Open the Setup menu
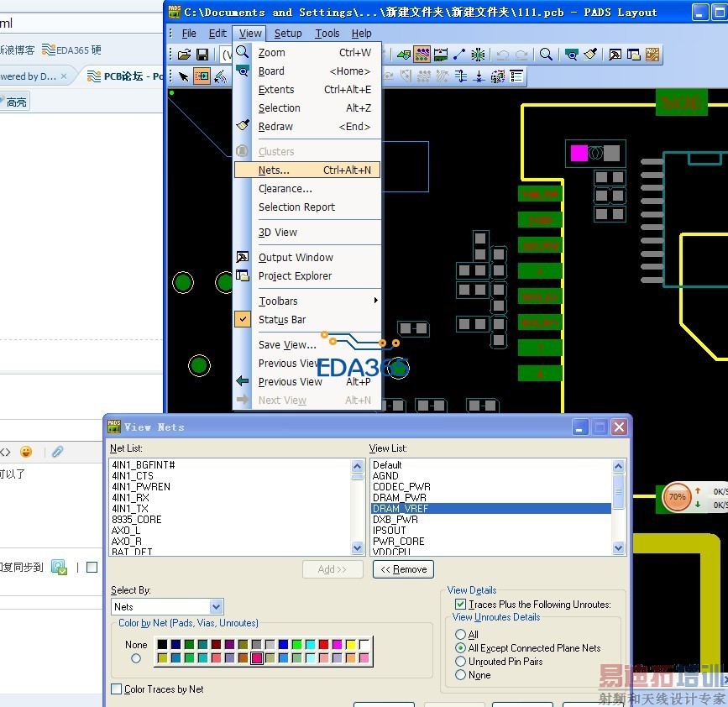728x707 pixels. click(288, 34)
